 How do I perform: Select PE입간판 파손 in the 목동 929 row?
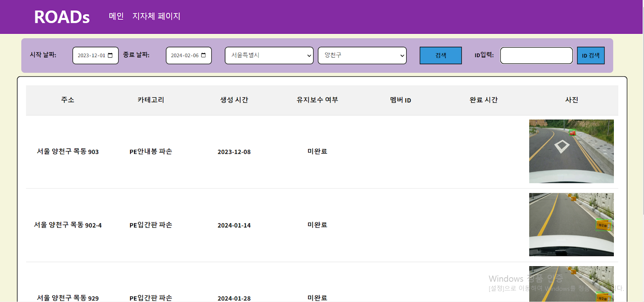point(151,298)
